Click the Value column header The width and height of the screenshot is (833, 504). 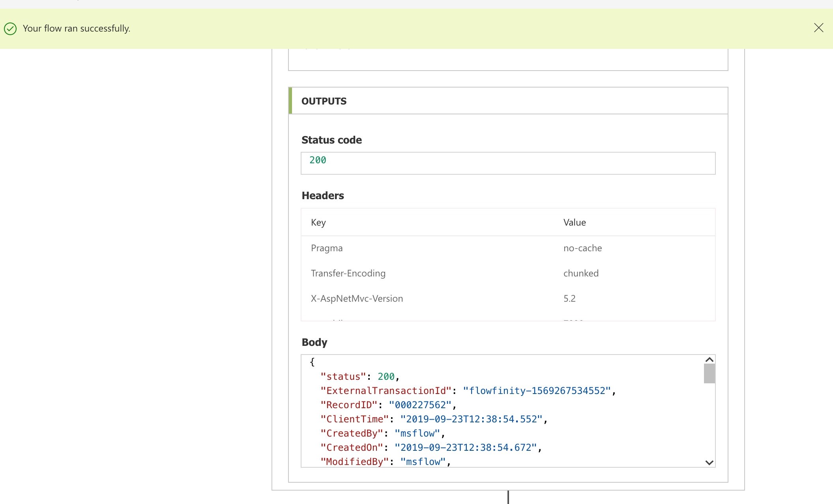tap(575, 222)
